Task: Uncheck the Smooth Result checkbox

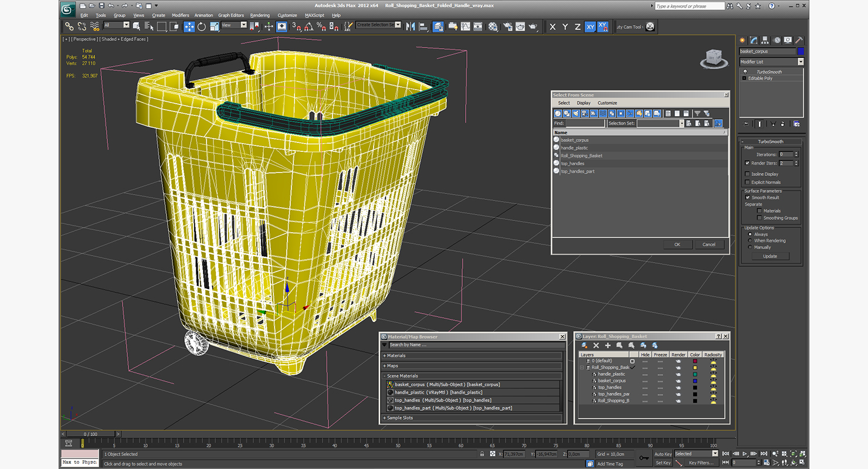Action: click(747, 198)
